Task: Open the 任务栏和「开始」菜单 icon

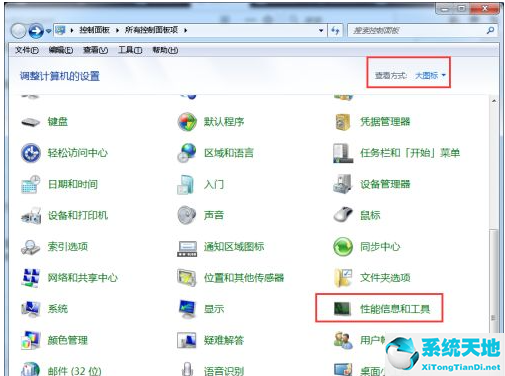Action: (343, 153)
